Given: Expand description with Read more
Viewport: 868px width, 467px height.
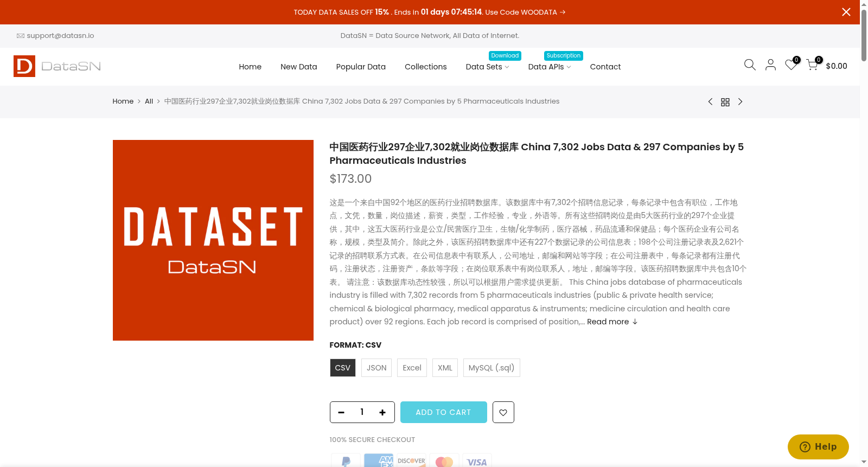Looking at the screenshot, I should [x=612, y=322].
